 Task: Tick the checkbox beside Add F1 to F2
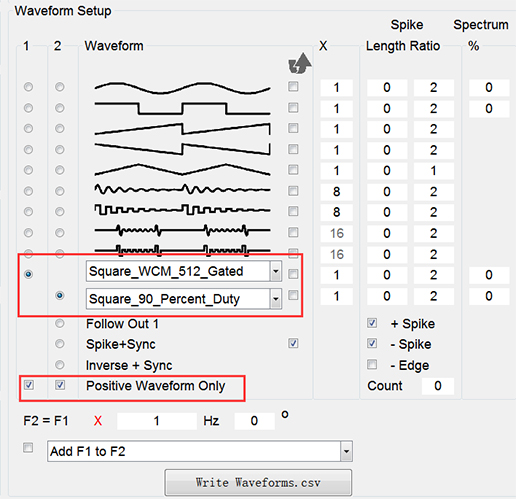(x=28, y=447)
